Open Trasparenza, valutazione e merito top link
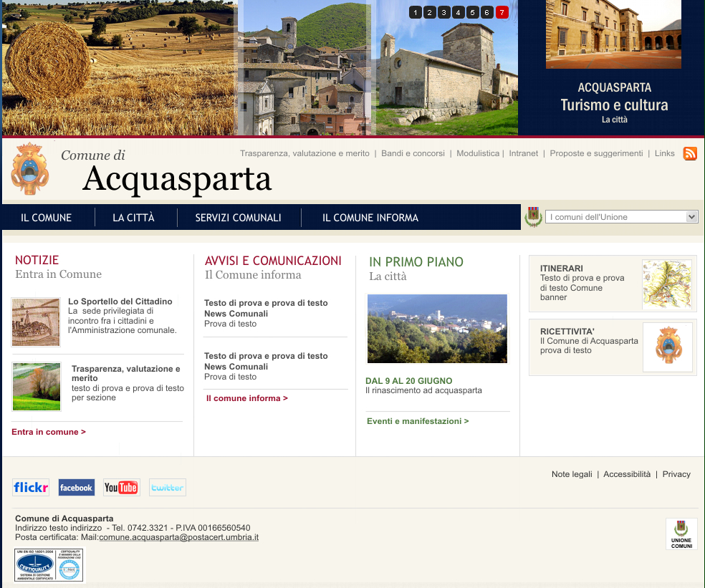Viewport: 705px width, 588px height. point(304,153)
